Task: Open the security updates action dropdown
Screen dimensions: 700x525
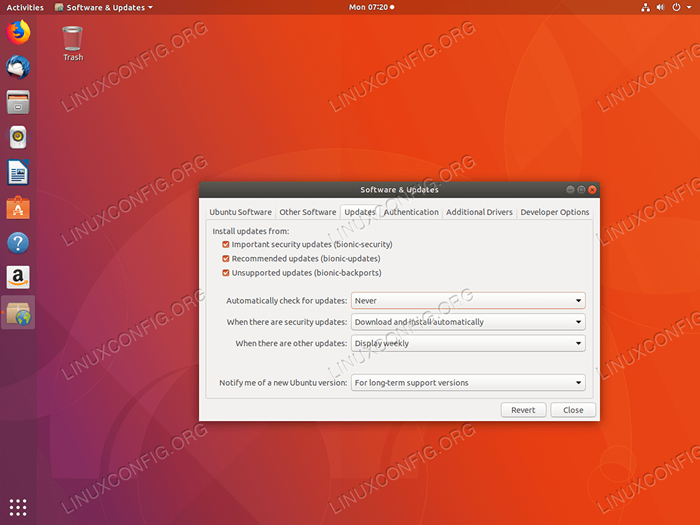Action: 468,322
